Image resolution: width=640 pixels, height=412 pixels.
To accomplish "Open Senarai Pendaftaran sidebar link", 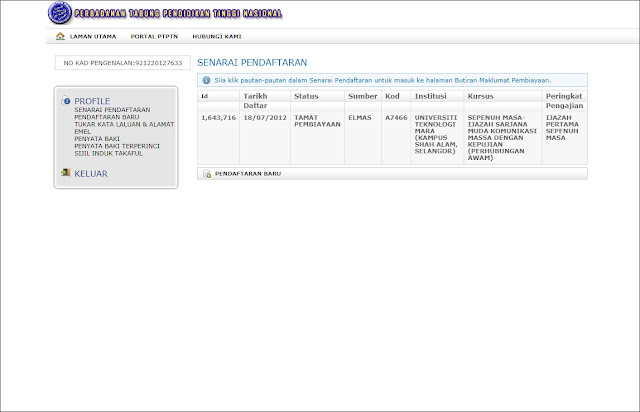I will (x=112, y=110).
